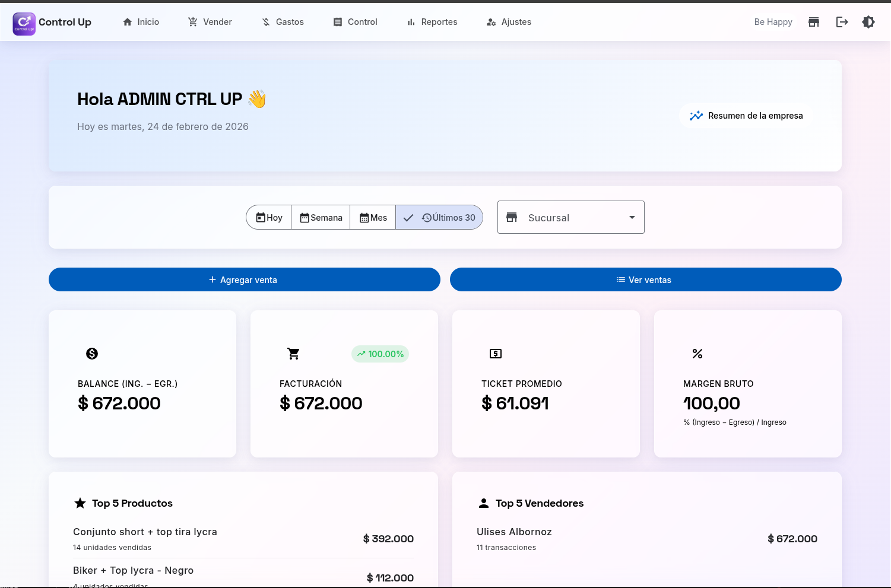Open the Sucursal dropdown

pos(564,218)
